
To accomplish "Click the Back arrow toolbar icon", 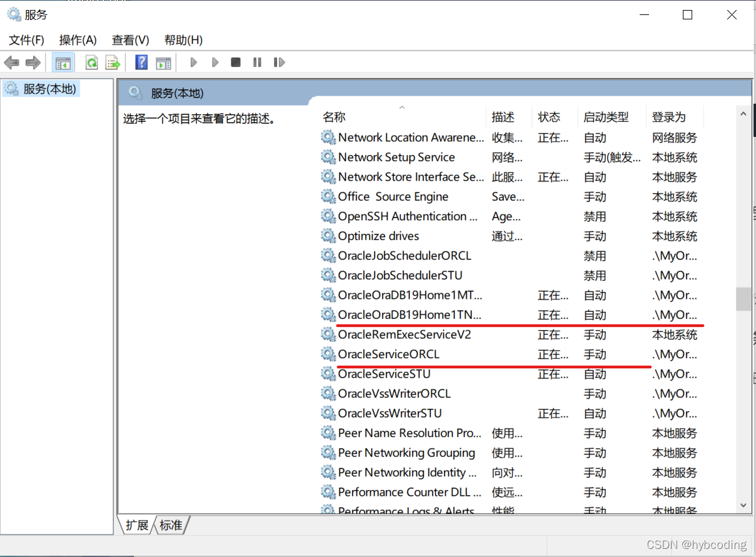I will pyautogui.click(x=11, y=63).
